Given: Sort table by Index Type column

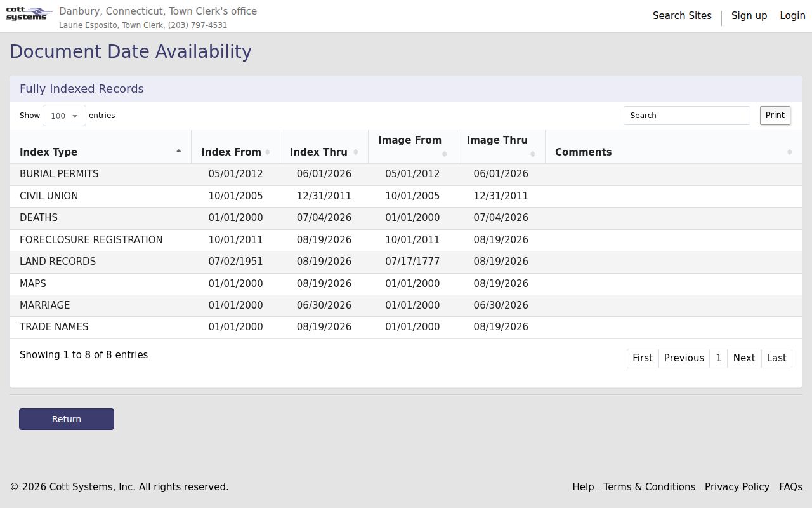Looking at the screenshot, I should [100, 147].
